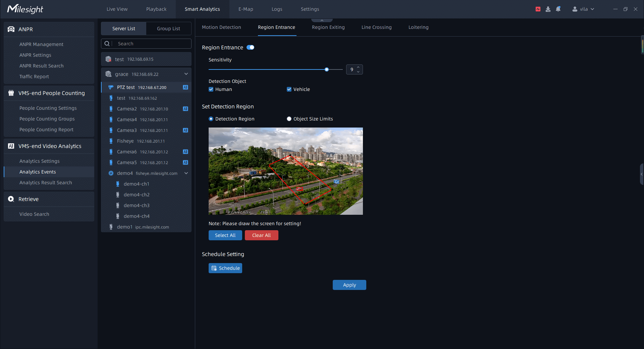The image size is (644, 349).
Task: Select the Object Size Limits radio button
Action: [x=289, y=119]
